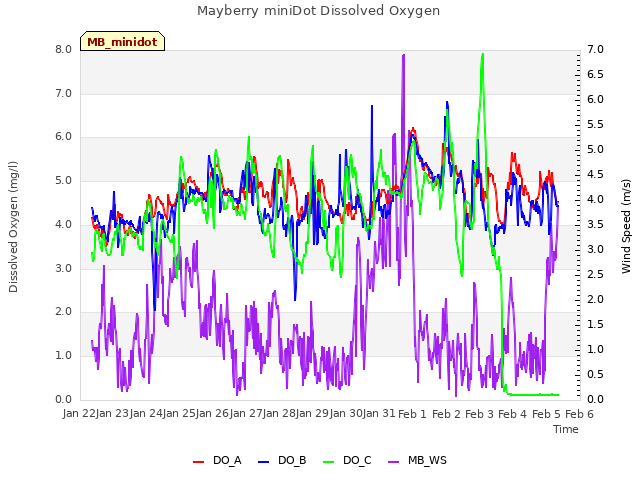The image size is (640, 480).
Task: Click the green DO_C legend color marker
Action: tap(329, 462)
